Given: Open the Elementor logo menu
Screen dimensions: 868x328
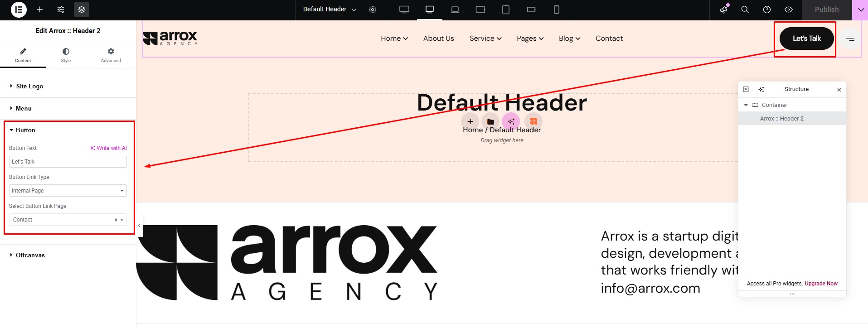Looking at the screenshot, I should click(x=19, y=10).
